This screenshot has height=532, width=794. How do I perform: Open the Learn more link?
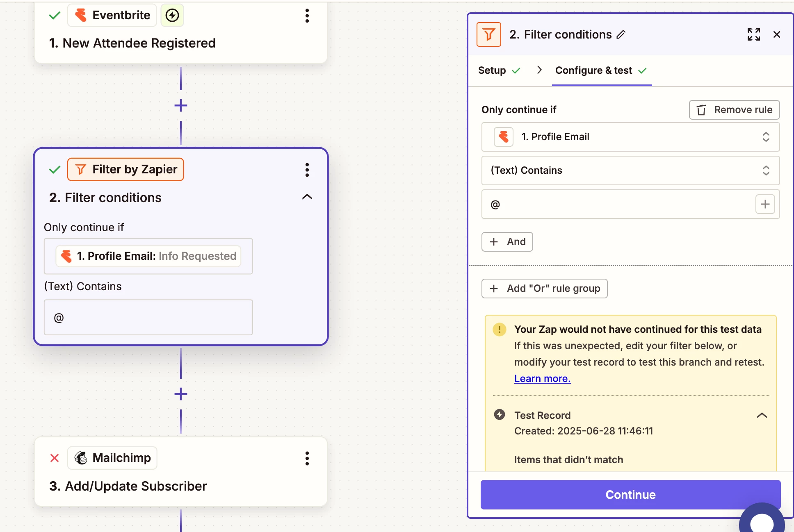(543, 379)
